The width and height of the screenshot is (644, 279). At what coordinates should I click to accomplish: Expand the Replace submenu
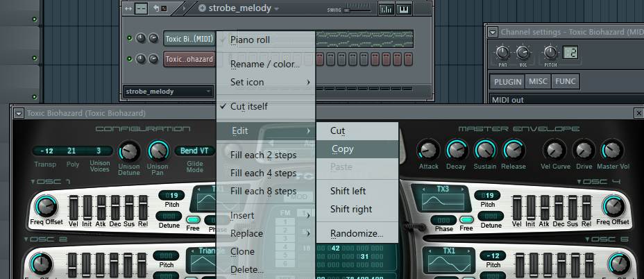266,233
